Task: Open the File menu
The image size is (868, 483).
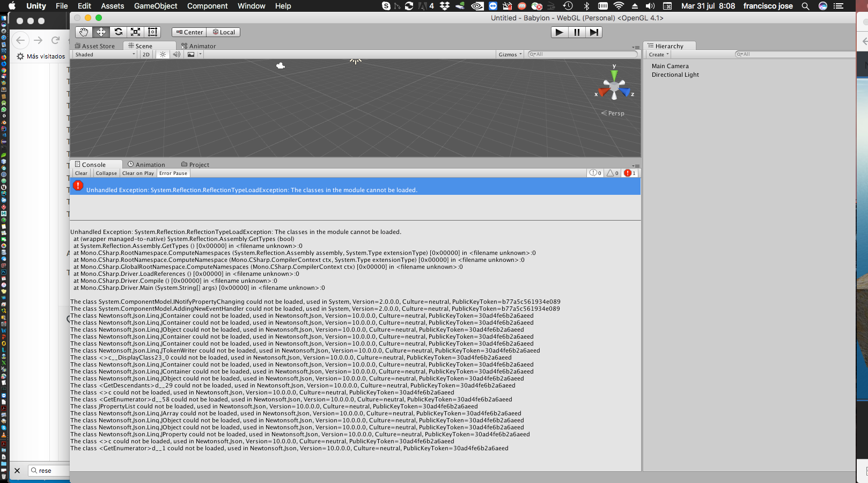Action: point(62,6)
